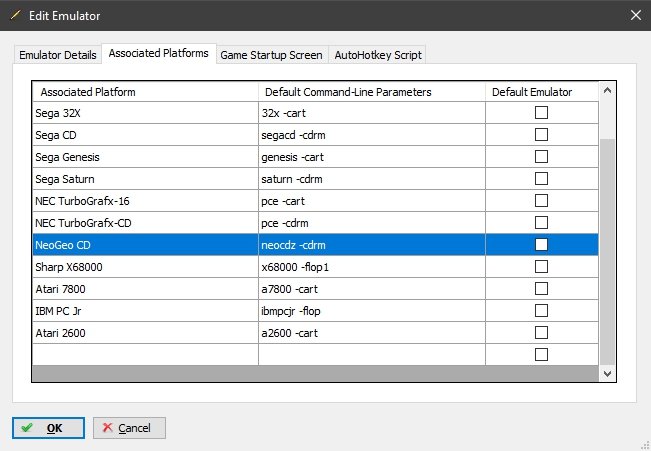Click the 'segacd -cdrm' parameters cell
Screen dimensions: 651x451
click(372, 135)
